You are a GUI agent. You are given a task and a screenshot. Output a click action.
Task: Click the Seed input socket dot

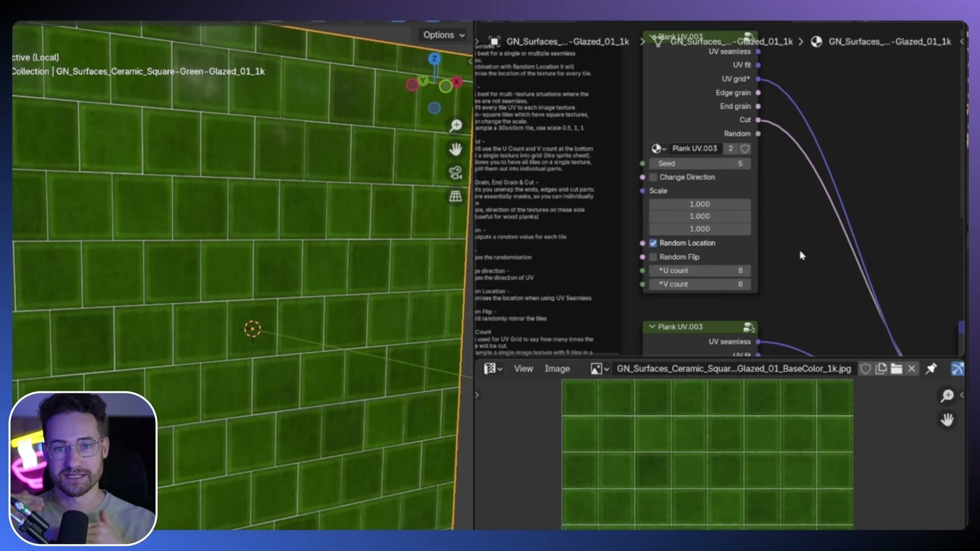click(643, 164)
